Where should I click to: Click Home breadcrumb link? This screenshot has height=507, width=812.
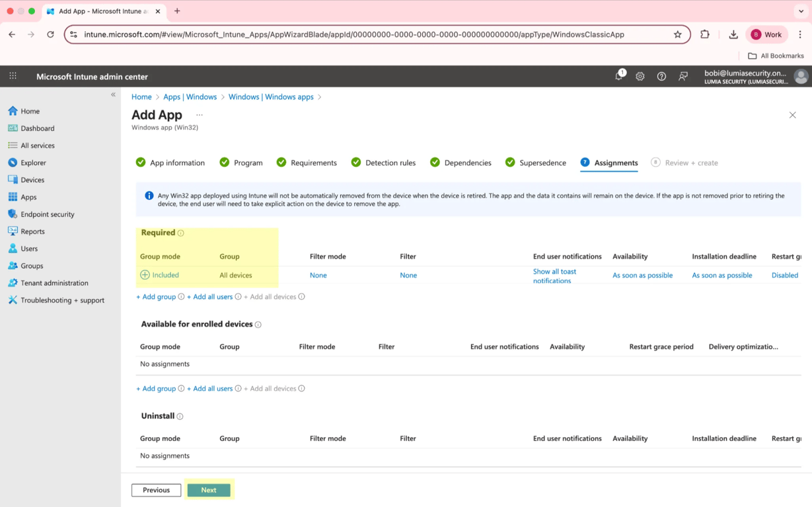(x=141, y=97)
